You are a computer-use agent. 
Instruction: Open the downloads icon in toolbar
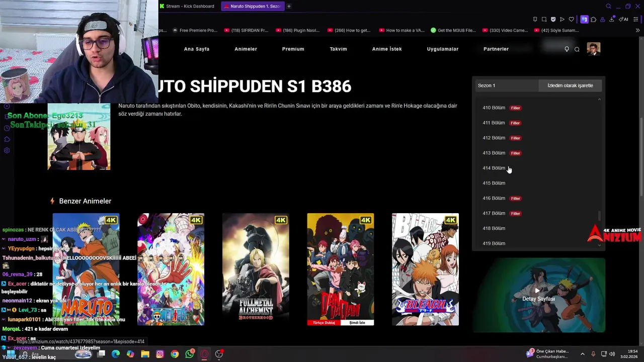pyautogui.click(x=611, y=19)
